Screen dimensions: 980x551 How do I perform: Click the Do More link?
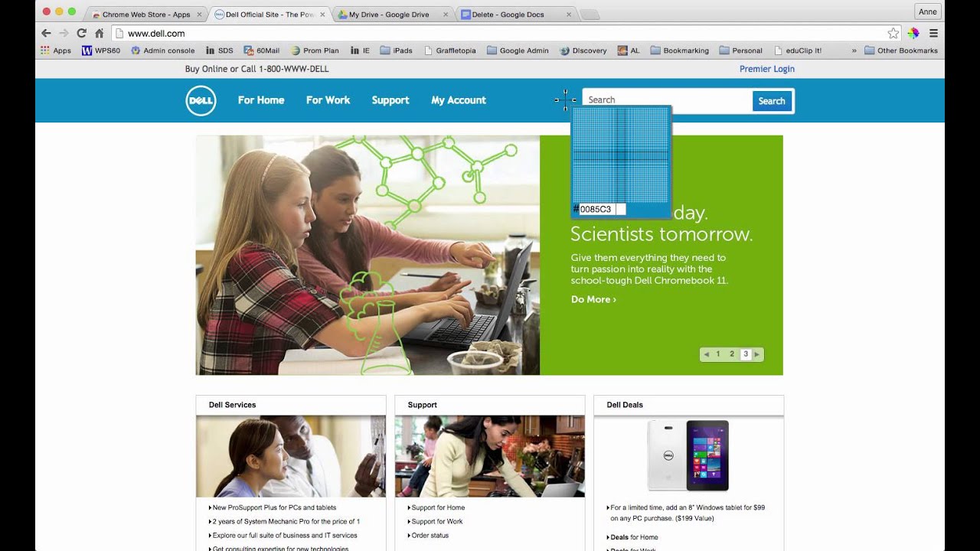(x=593, y=299)
